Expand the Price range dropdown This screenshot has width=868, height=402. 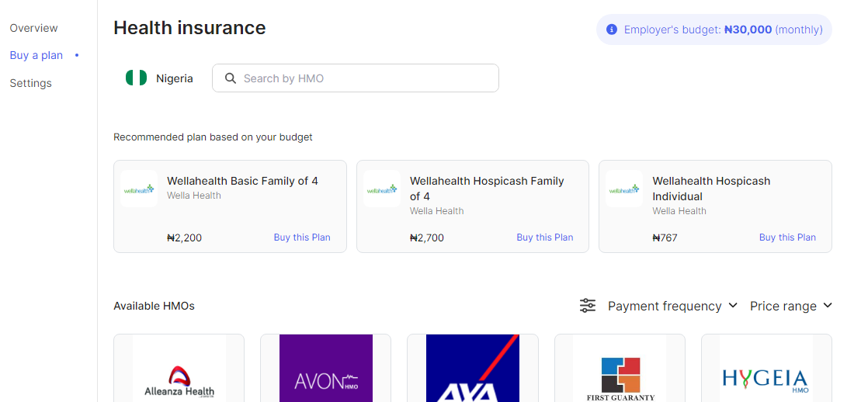(x=790, y=306)
